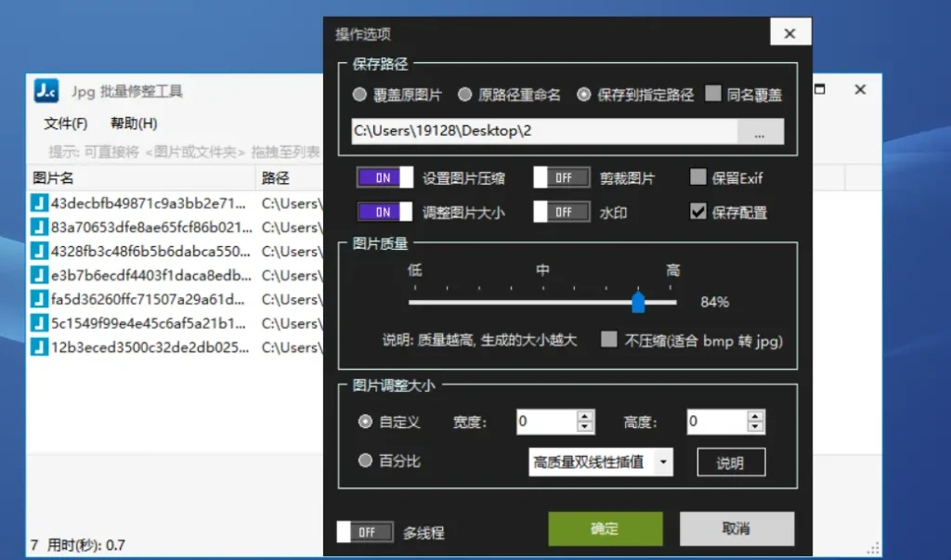Click file icon of 43decbfb49871c9a3bb2e71 row
Screen dimensions: 951x560
click(39, 202)
